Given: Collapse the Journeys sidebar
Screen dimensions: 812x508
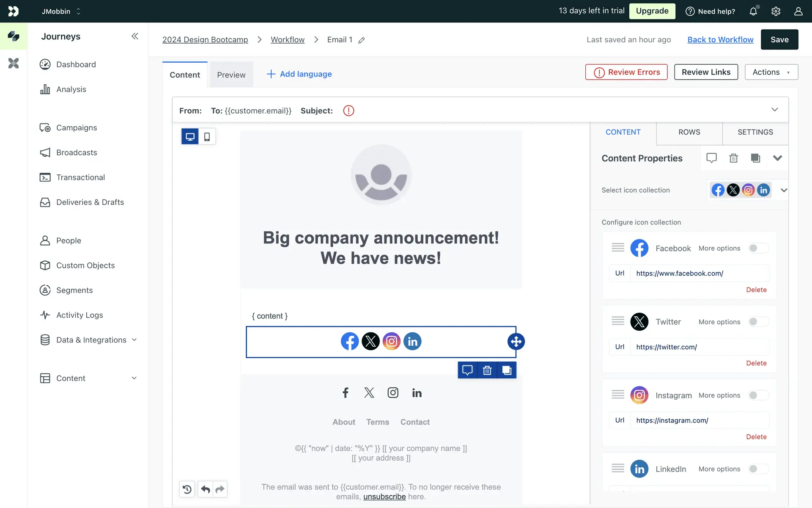Looking at the screenshot, I should (x=134, y=36).
